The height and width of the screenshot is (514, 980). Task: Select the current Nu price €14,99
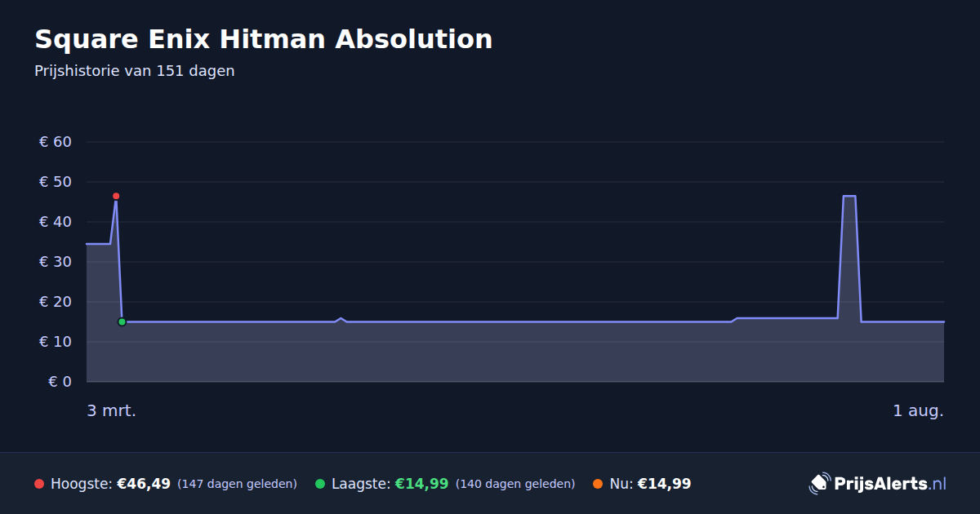[664, 484]
